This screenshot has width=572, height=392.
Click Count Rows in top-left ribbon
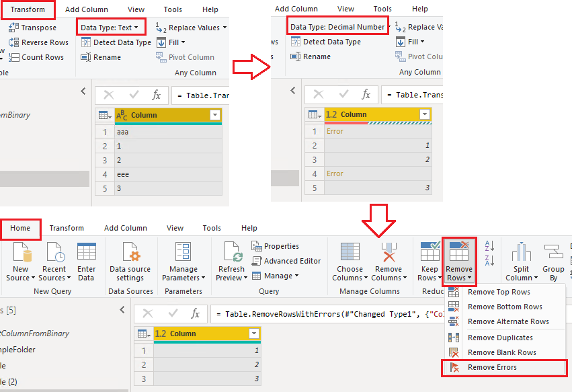coord(36,57)
